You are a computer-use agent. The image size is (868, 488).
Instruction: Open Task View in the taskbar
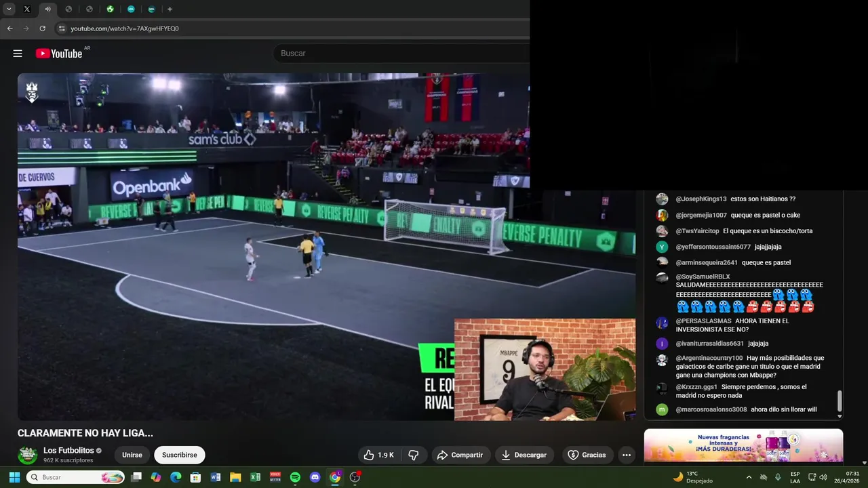click(136, 477)
